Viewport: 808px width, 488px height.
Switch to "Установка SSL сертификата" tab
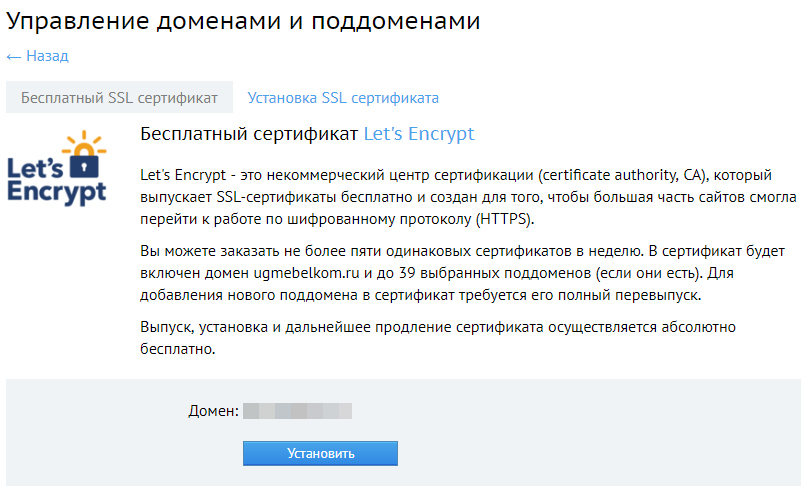point(343,98)
